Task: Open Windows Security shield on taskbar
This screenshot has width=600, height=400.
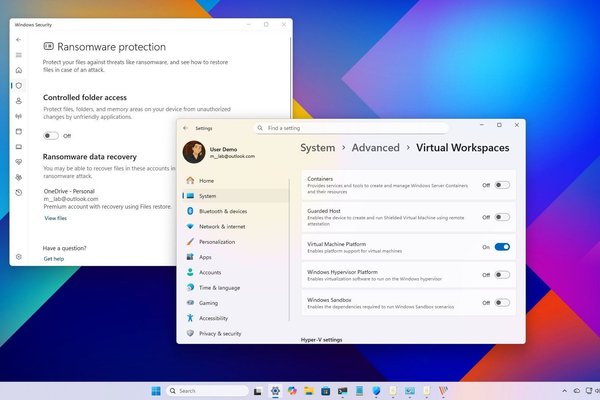Action: point(376,391)
